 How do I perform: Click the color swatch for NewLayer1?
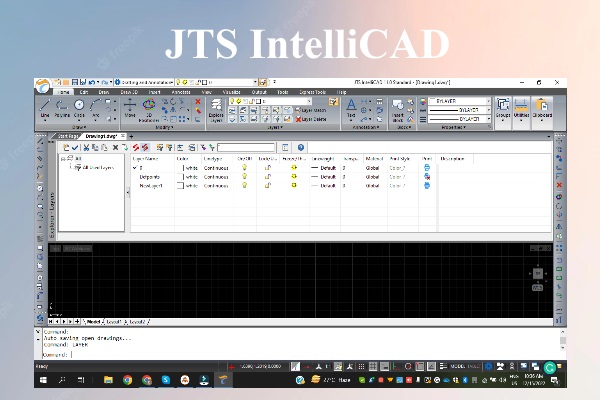[x=180, y=186]
